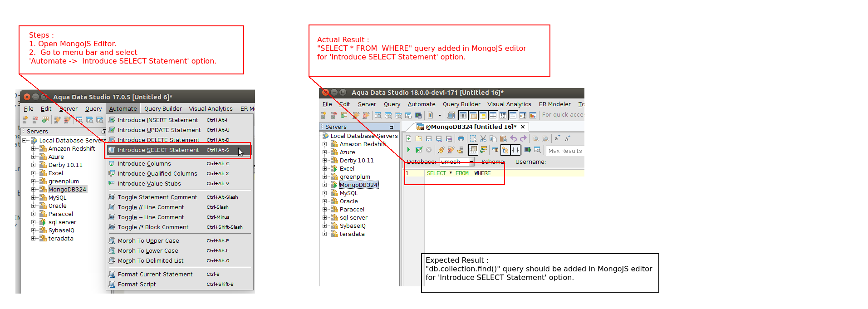This screenshot has width=868, height=309.
Task: Select Introduce Qualified Columns entry
Action: pos(179,173)
